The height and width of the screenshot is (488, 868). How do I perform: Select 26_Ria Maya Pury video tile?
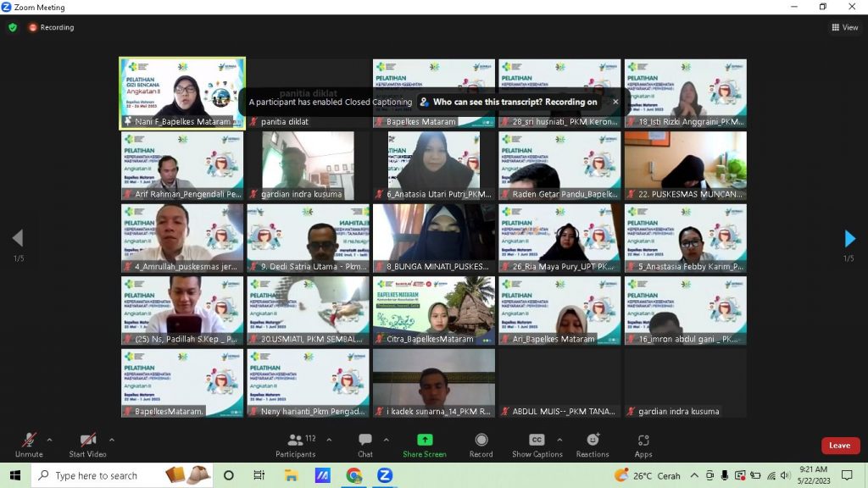pyautogui.click(x=559, y=238)
